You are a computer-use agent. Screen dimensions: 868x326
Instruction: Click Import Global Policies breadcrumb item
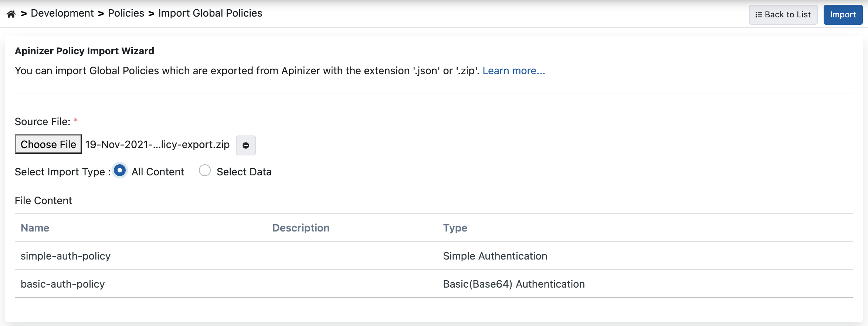[x=210, y=13]
